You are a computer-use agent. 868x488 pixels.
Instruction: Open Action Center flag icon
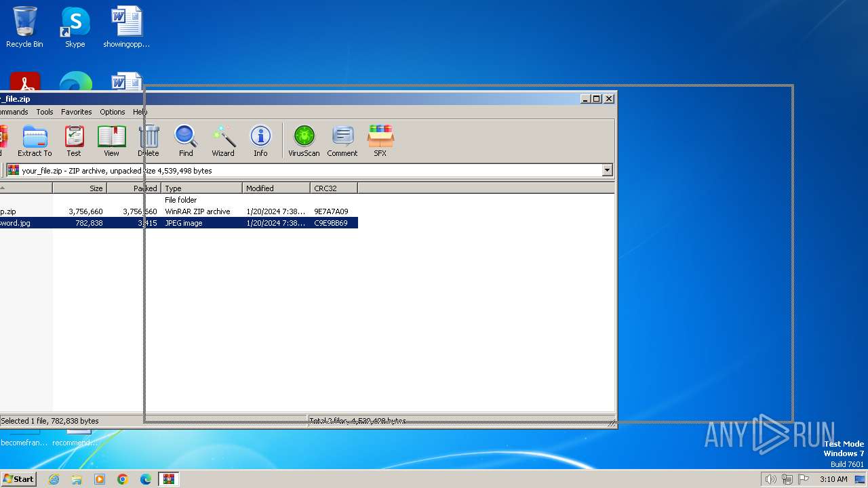coord(804,479)
